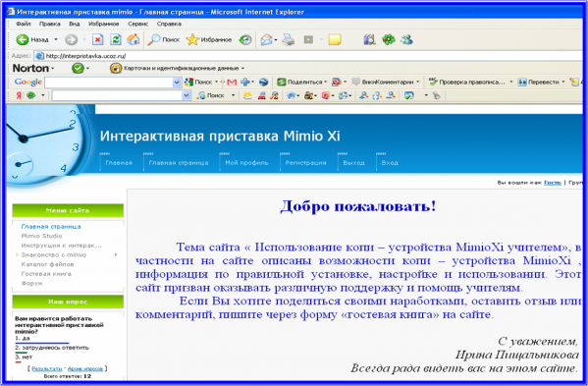This screenshot has width=588, height=386.
Task: Select Главная tab in site navigation
Action: coord(119,163)
